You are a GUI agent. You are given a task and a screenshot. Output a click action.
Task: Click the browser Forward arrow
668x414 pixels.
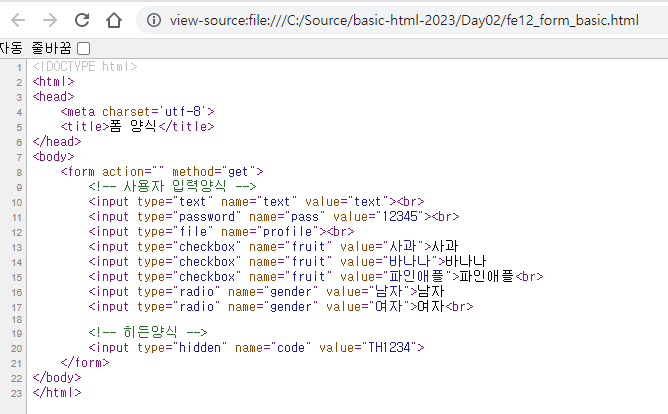(x=50, y=20)
